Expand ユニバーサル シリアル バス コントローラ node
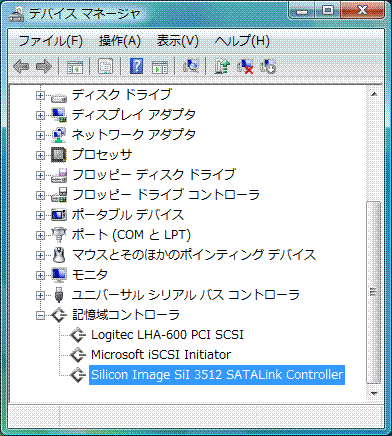 click(x=40, y=295)
